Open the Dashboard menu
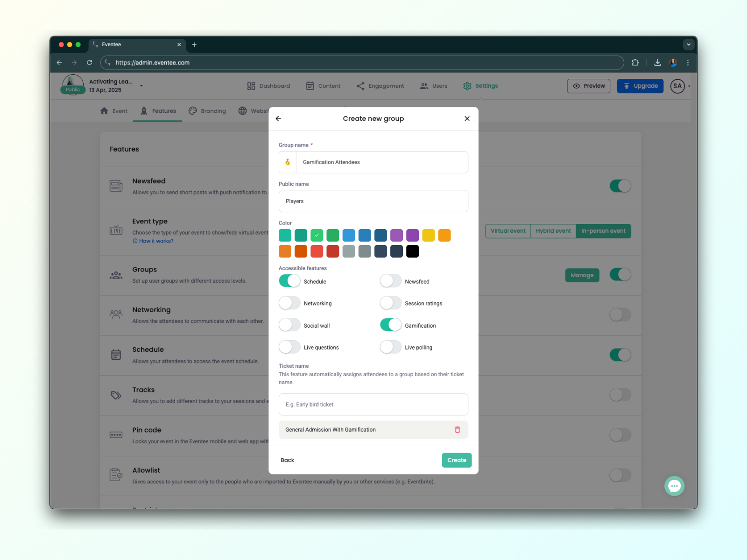The image size is (747, 560). click(268, 86)
